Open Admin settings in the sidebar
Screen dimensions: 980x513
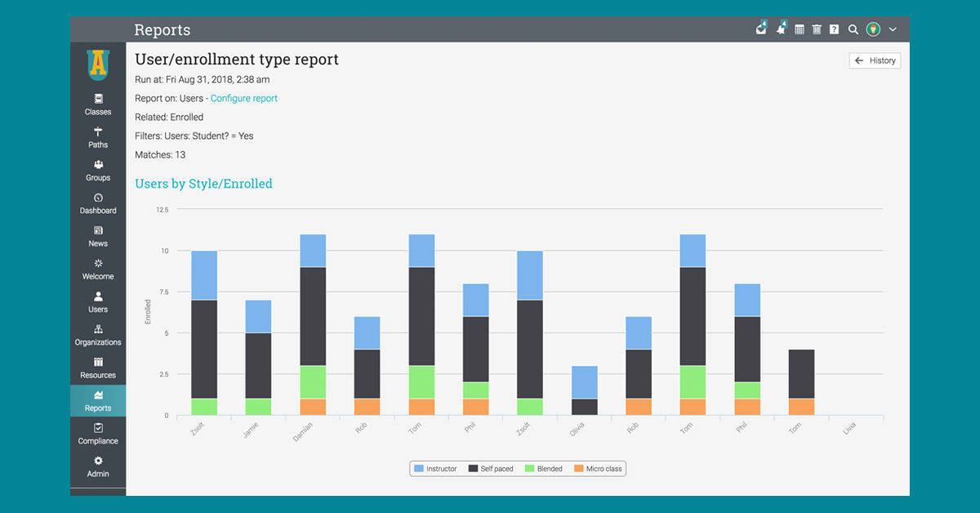pos(98,466)
